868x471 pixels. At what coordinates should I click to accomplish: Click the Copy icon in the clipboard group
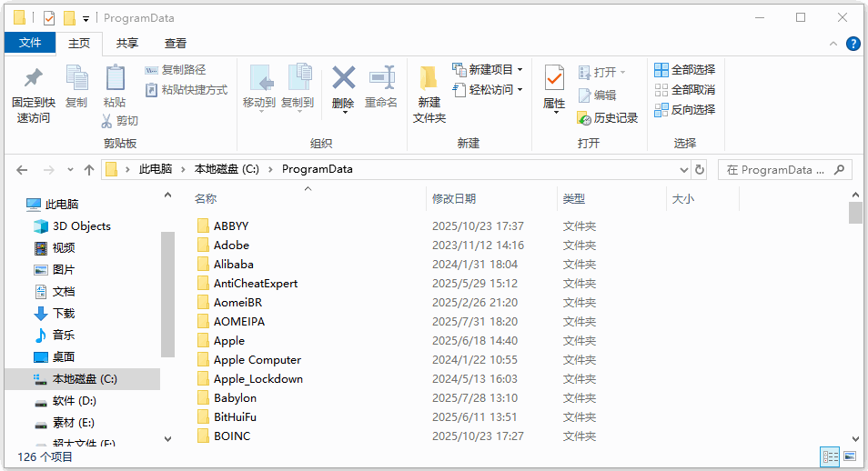pos(76,78)
